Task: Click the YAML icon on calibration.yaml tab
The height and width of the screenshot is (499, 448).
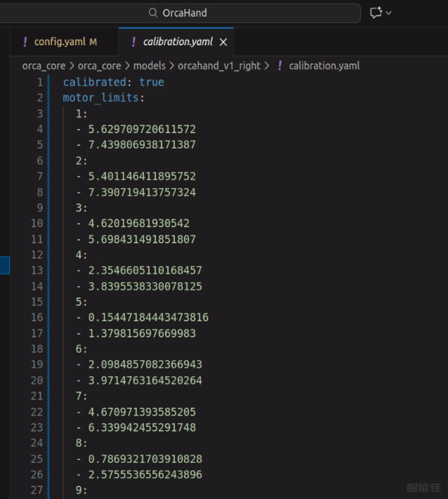Action: click(133, 42)
